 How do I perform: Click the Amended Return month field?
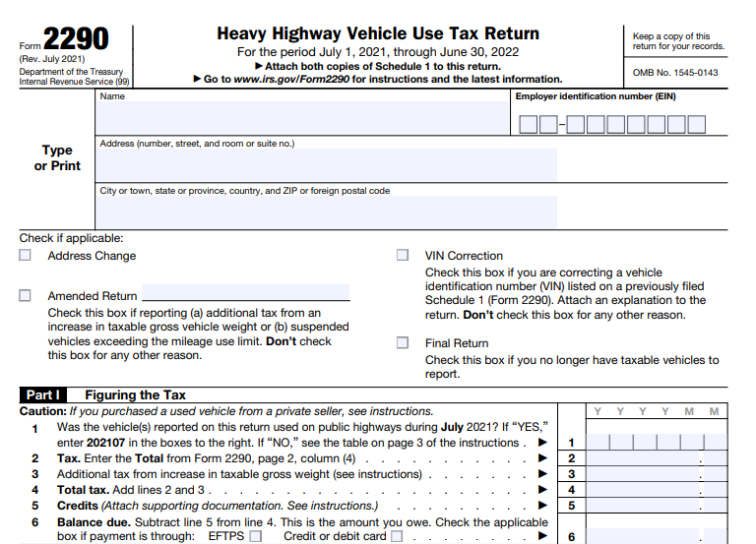point(246,292)
